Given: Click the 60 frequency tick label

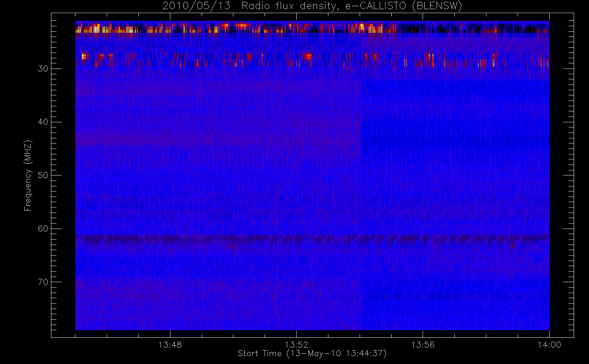Looking at the screenshot, I should coord(43,229).
